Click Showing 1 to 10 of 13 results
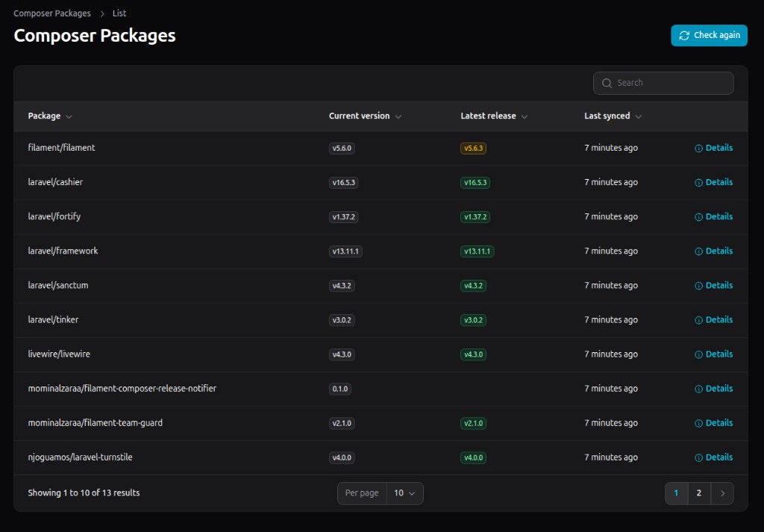 pyautogui.click(x=84, y=493)
